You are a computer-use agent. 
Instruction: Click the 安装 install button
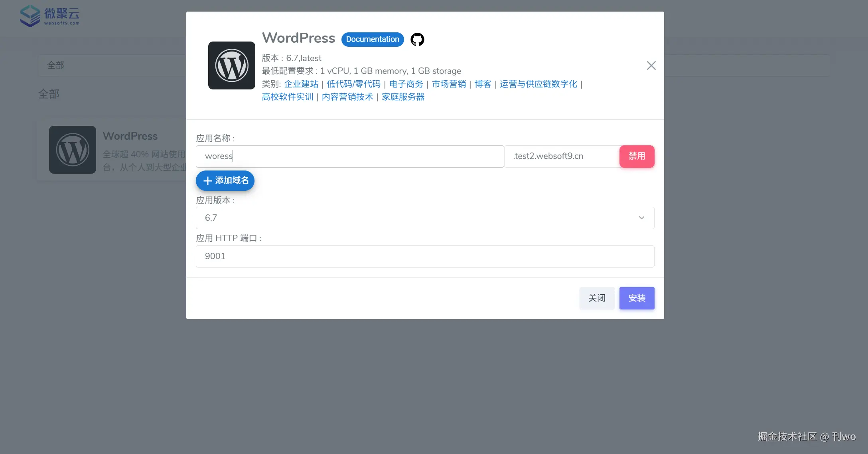point(637,298)
